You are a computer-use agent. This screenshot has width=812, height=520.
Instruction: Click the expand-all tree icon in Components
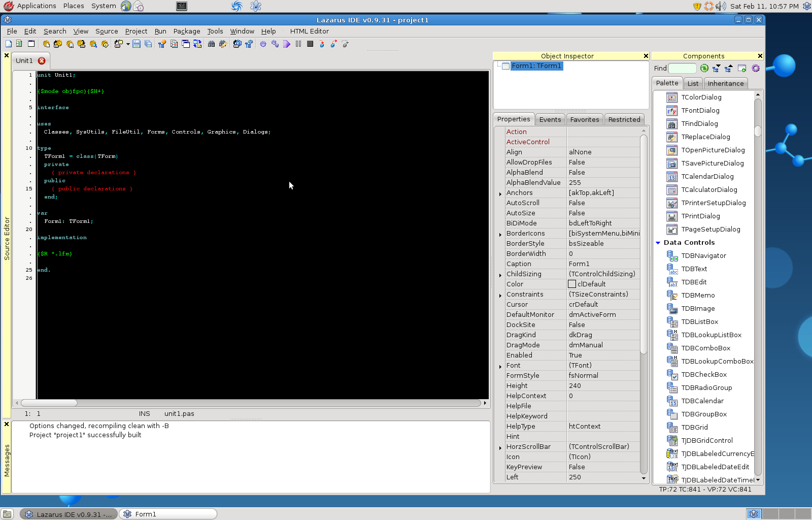[716, 68]
